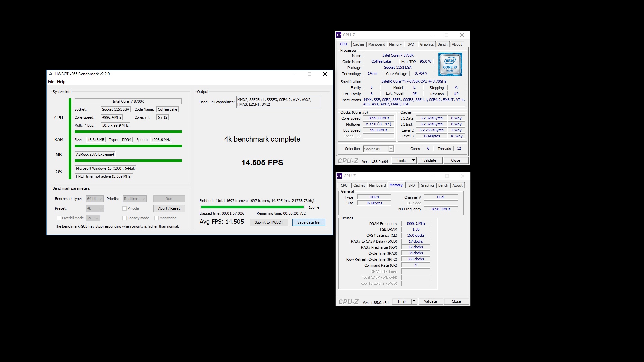Open SPD tab in top CPU-Z window
The image size is (644, 362).
coord(411,44)
